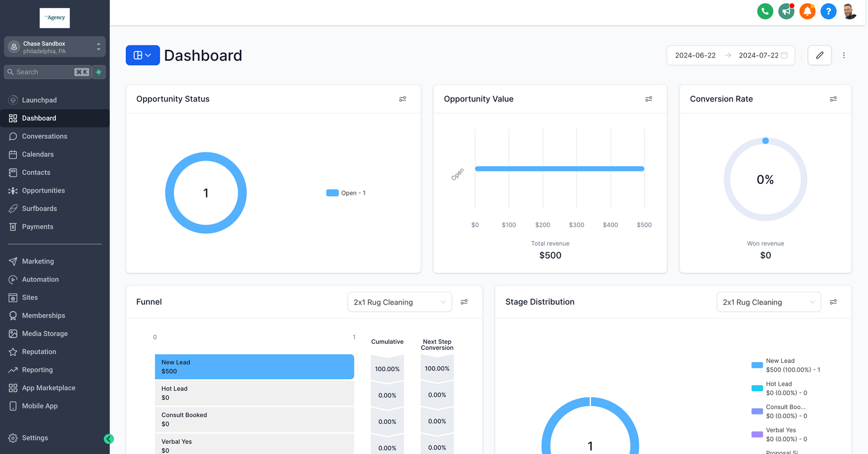The width and height of the screenshot is (868, 454).
Task: Collapse the sidebar with green arrow
Action: [108, 439]
